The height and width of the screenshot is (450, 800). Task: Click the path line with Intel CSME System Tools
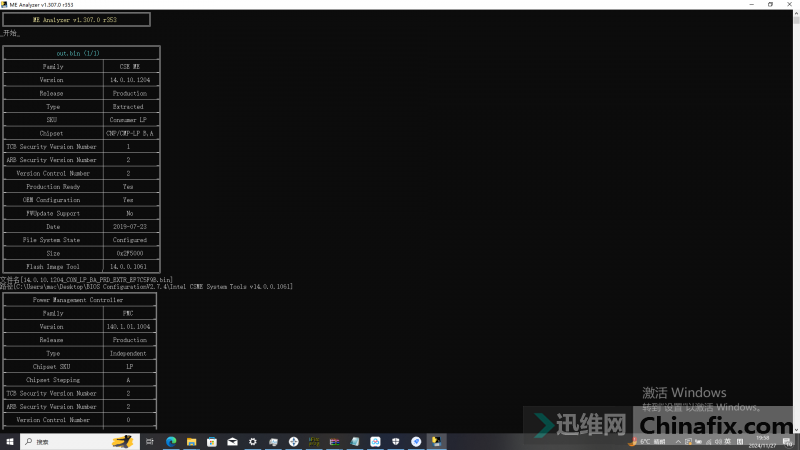146,287
